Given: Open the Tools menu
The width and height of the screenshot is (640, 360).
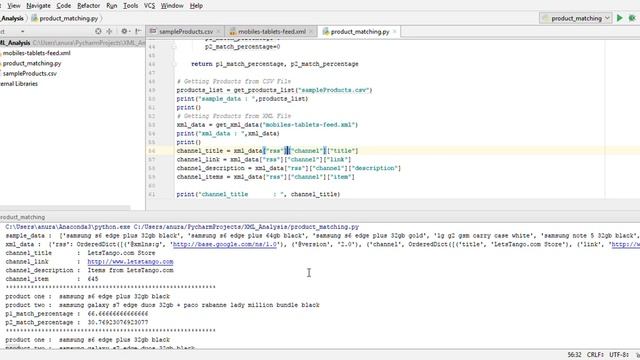Looking at the screenshot, I should (x=131, y=6).
